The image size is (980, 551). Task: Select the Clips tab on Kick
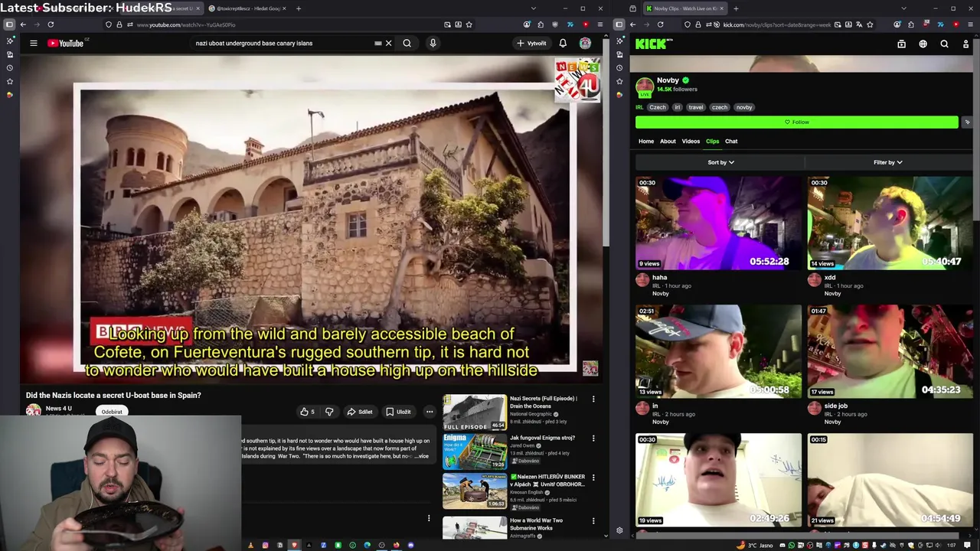click(x=712, y=141)
